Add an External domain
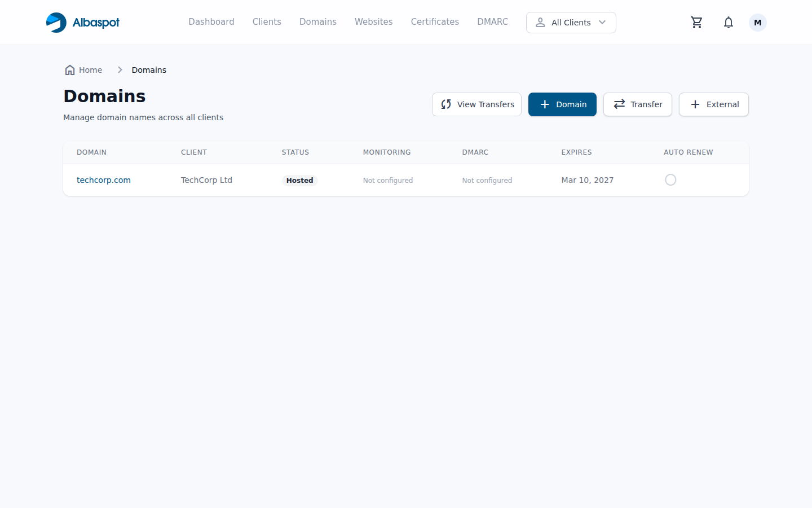Viewport: 812px width, 508px height. 713,104
